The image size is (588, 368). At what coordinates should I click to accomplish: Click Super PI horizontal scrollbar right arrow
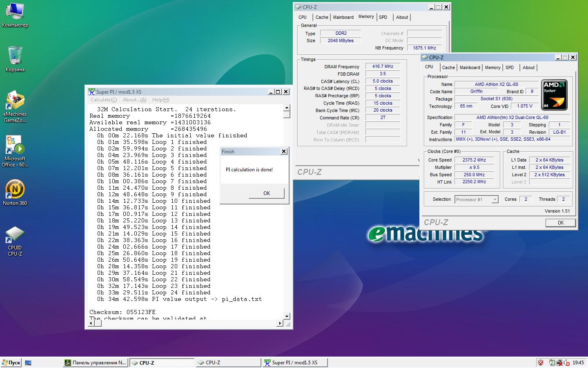280,323
